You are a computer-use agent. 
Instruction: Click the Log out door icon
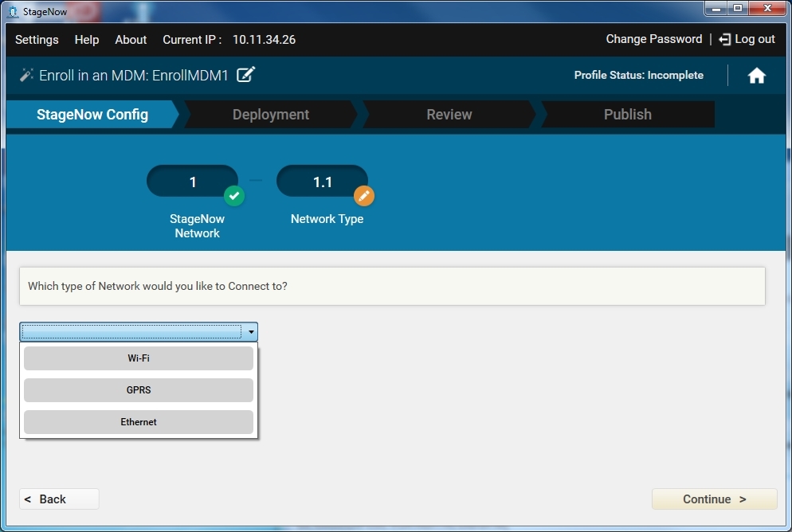(x=724, y=39)
